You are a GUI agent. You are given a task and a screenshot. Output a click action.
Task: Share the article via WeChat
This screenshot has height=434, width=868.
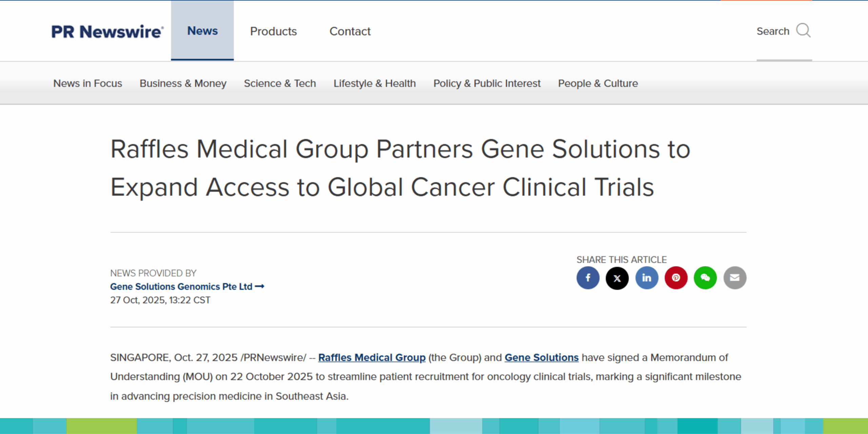[705, 278]
